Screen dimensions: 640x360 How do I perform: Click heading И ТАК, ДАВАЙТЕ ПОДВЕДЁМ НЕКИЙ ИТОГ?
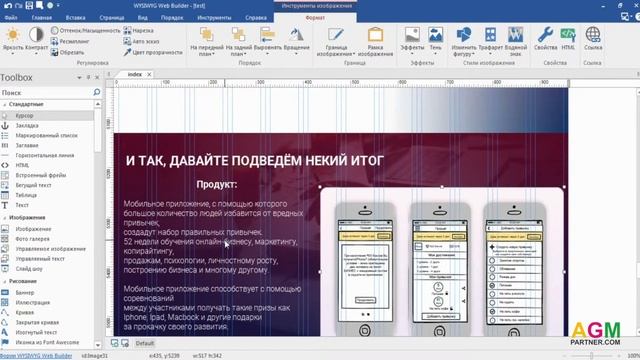click(255, 161)
